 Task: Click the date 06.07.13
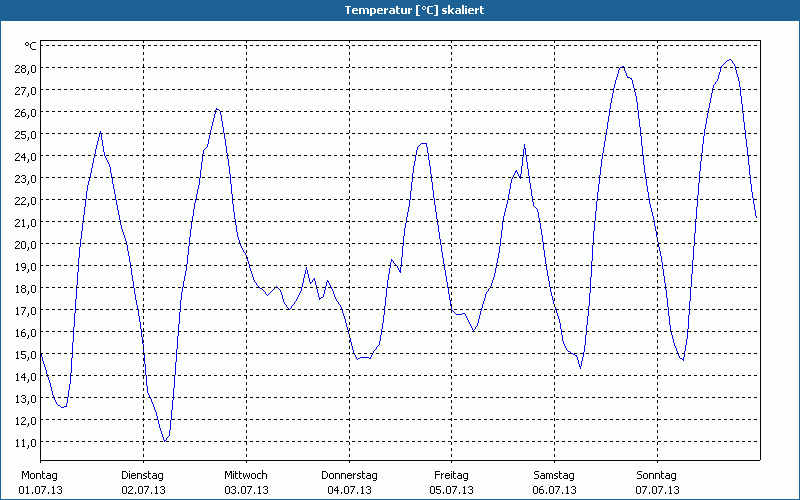[x=555, y=490]
